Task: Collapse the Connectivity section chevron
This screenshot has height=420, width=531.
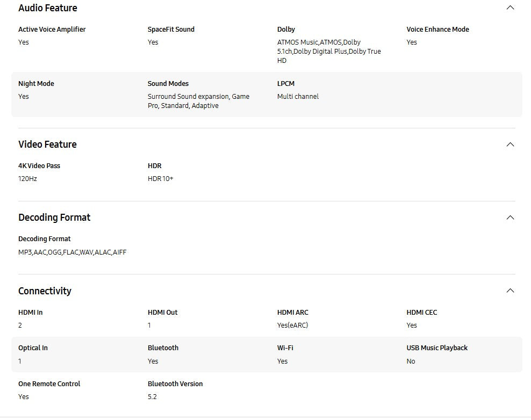Action: (x=510, y=291)
